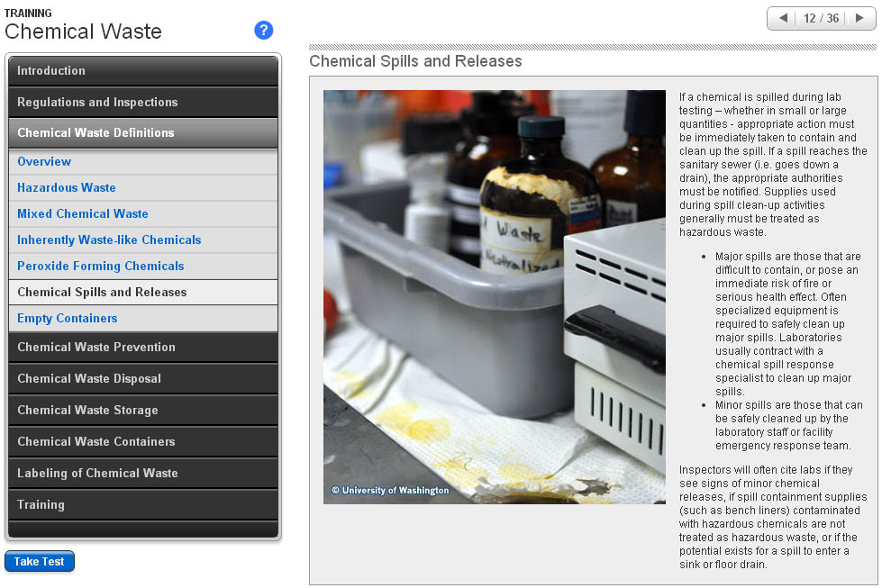The height and width of the screenshot is (588, 891).
Task: Click the chemical waste bottles photo
Action: click(x=494, y=297)
